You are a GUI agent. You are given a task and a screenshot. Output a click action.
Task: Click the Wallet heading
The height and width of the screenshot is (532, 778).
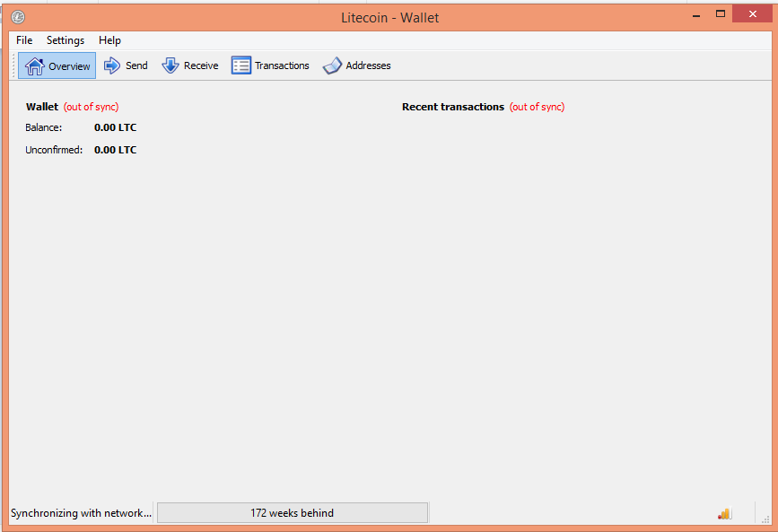42,107
